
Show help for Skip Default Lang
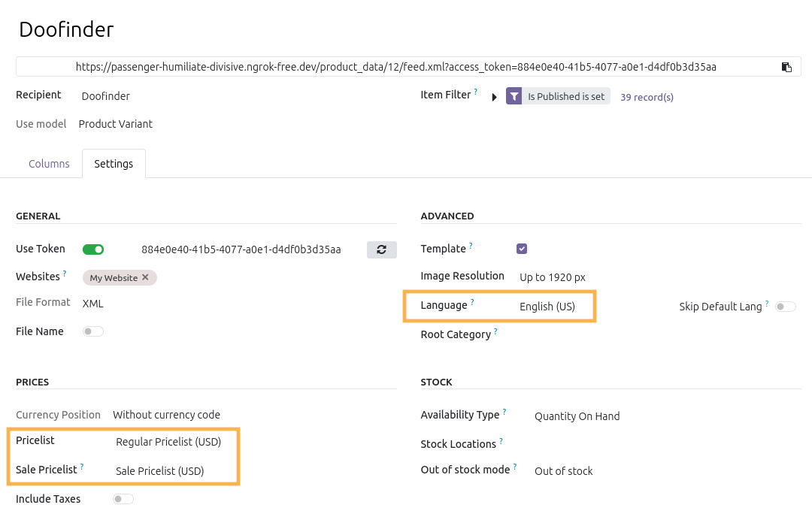point(766,303)
